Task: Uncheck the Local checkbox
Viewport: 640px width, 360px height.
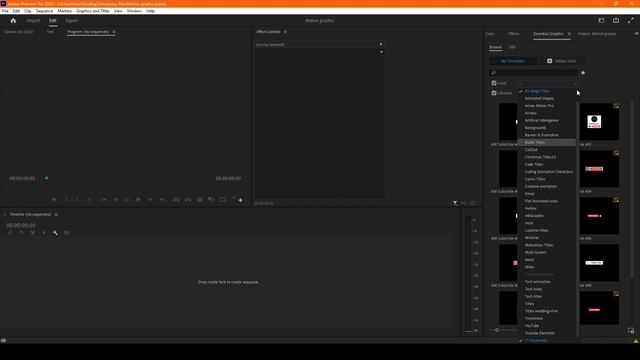Action: [x=494, y=83]
